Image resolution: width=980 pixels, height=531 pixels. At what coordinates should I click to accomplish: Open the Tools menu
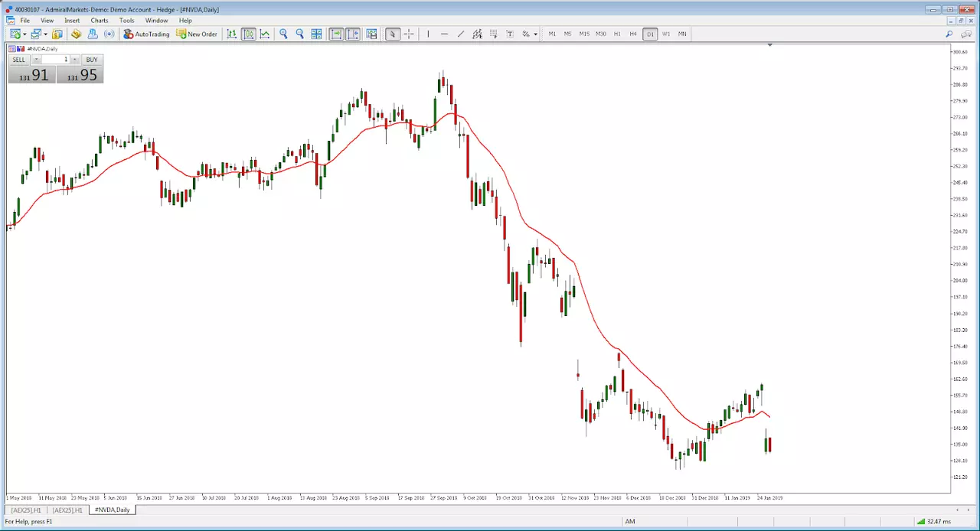[126, 21]
